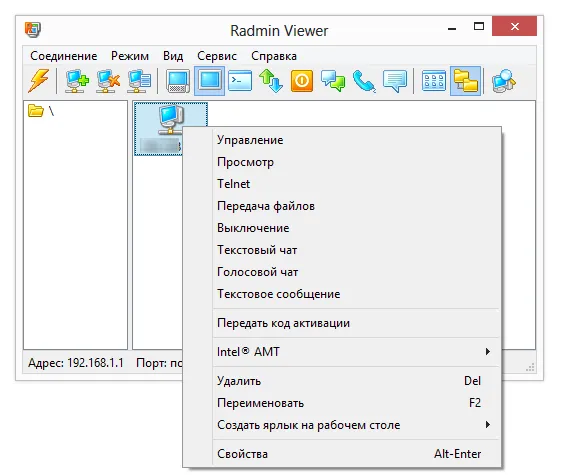The height and width of the screenshot is (475, 565).
Task: Select the voice chat phone icon
Action: (364, 81)
